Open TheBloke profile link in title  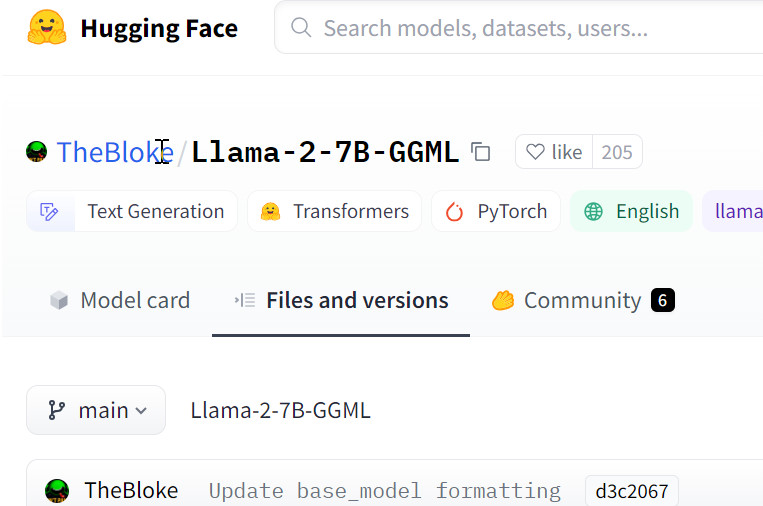click(115, 152)
